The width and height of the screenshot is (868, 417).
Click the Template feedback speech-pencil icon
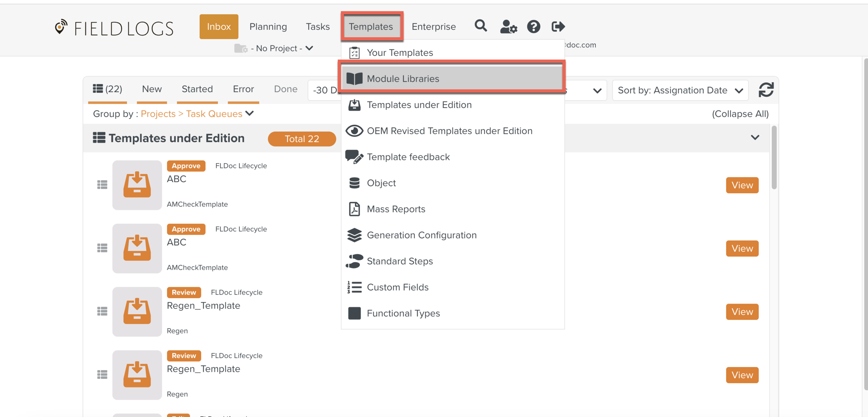(x=354, y=157)
